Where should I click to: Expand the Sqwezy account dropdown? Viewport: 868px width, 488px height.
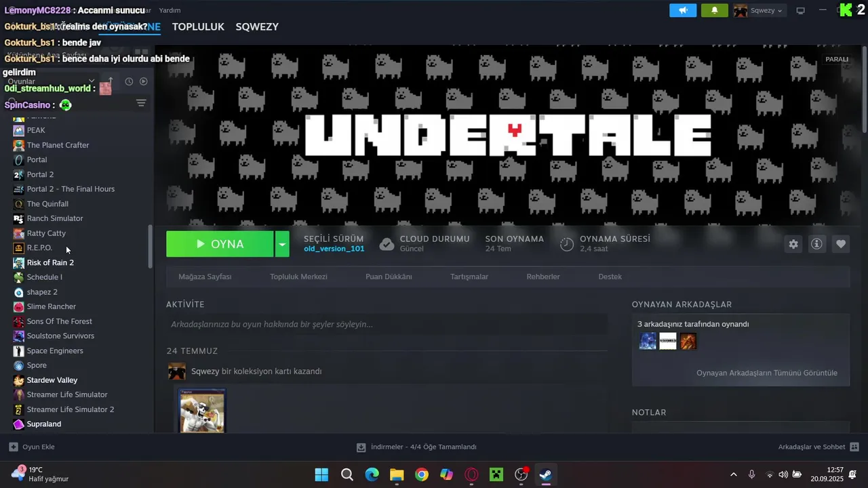click(759, 10)
